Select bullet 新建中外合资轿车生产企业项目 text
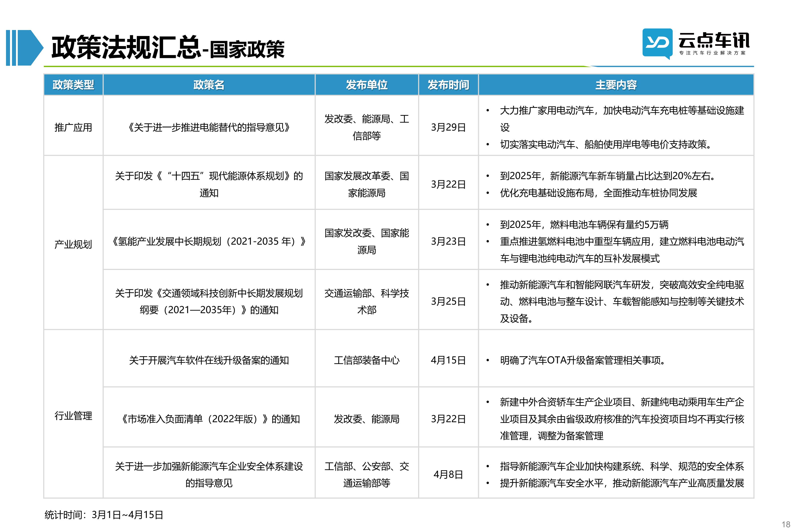 pos(622,419)
